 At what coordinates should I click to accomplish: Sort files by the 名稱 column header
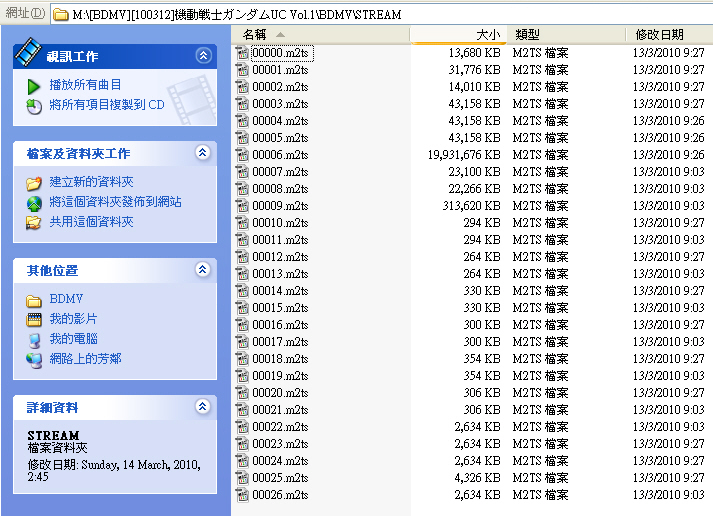click(x=320, y=35)
